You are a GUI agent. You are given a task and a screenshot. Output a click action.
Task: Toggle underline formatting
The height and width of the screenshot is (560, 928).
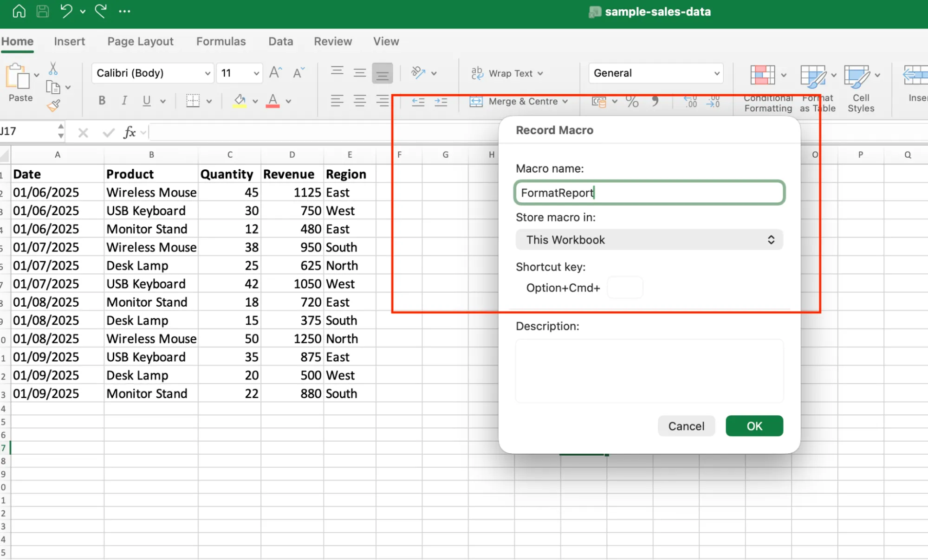146,100
